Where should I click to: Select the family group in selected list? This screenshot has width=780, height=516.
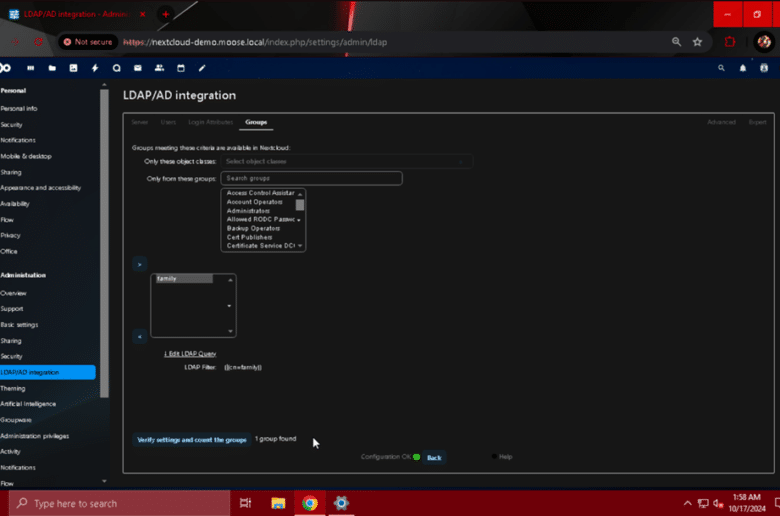coord(184,279)
